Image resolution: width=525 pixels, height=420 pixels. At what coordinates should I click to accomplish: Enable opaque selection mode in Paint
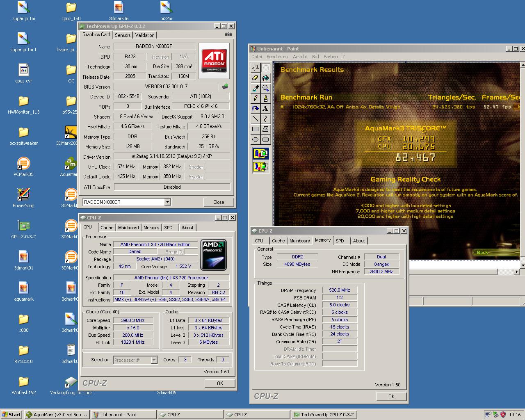click(x=260, y=154)
